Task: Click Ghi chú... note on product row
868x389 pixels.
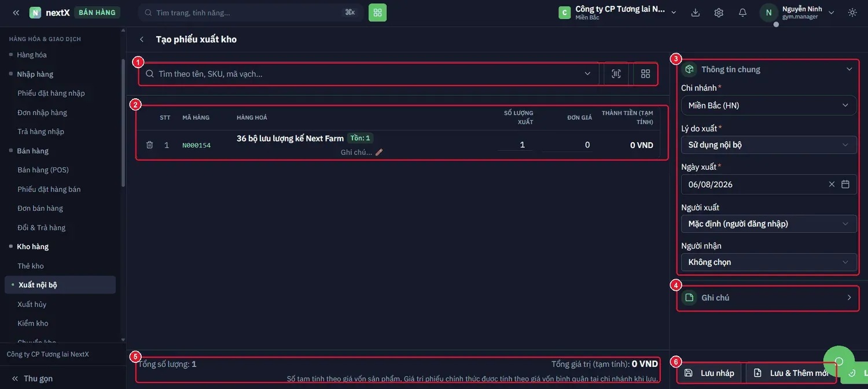Action: (356, 153)
